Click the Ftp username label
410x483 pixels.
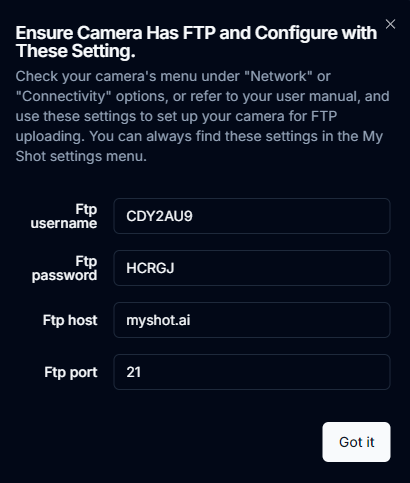64,216
